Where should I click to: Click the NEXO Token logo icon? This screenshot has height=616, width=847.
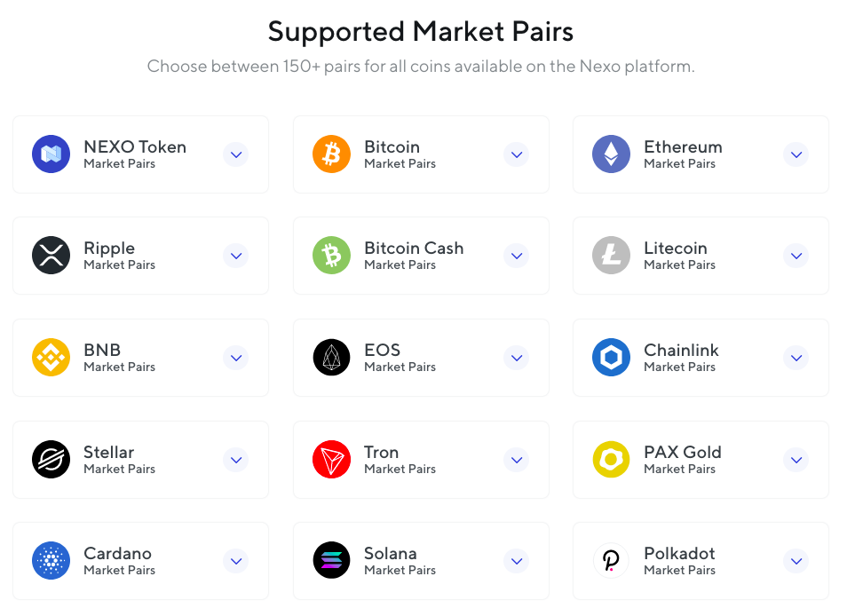pos(51,154)
